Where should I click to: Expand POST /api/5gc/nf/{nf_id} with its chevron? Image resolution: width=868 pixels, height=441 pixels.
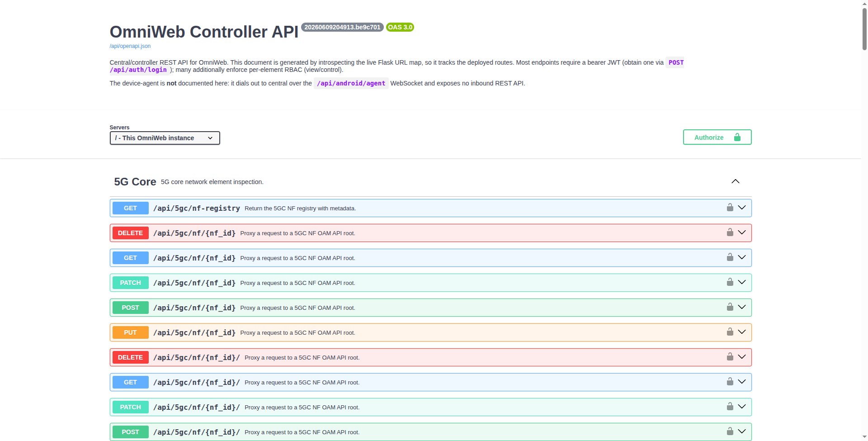click(x=742, y=307)
